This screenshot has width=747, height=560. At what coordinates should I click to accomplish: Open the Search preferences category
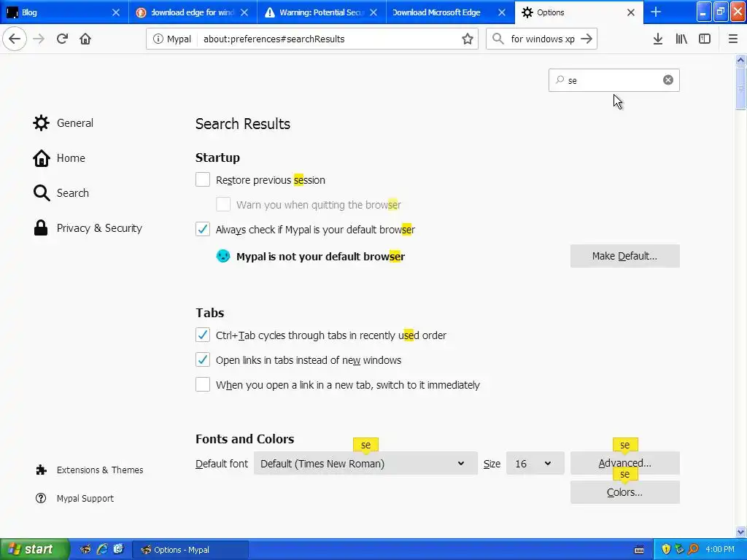tap(61, 192)
